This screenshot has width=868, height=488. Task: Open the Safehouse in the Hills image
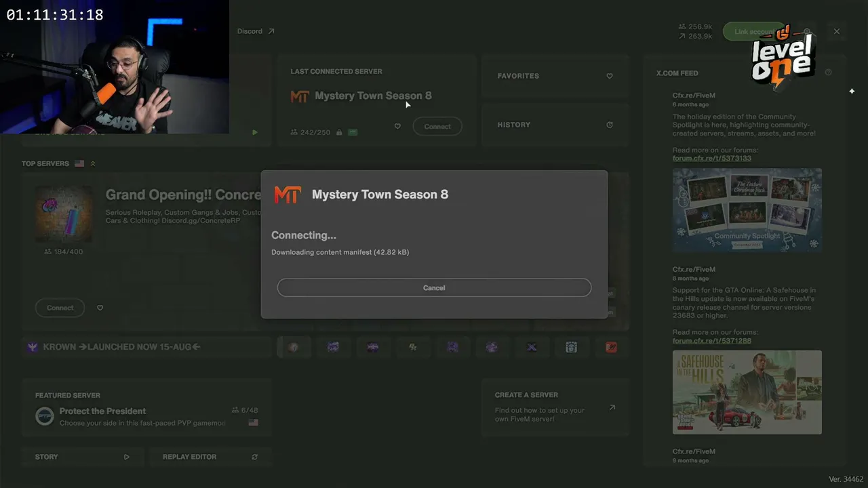pyautogui.click(x=747, y=392)
